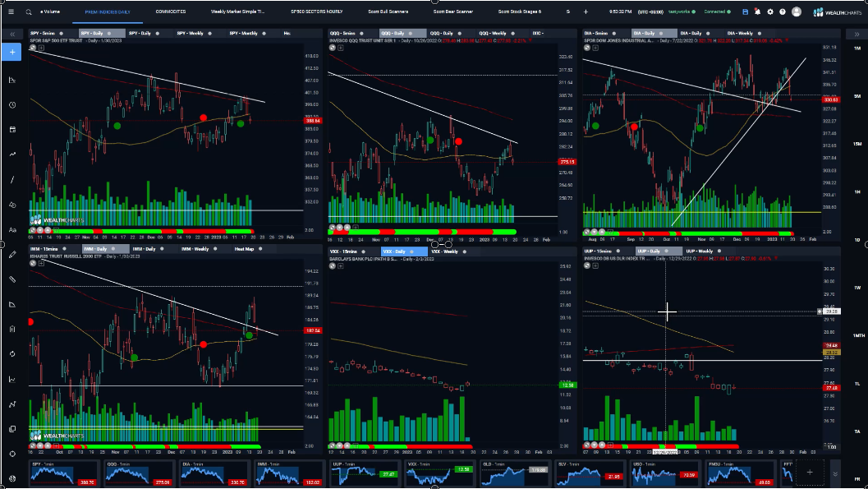This screenshot has height=489, width=868.
Task: Toggle the QQQ chart round indicator icon
Action: coord(332,48)
